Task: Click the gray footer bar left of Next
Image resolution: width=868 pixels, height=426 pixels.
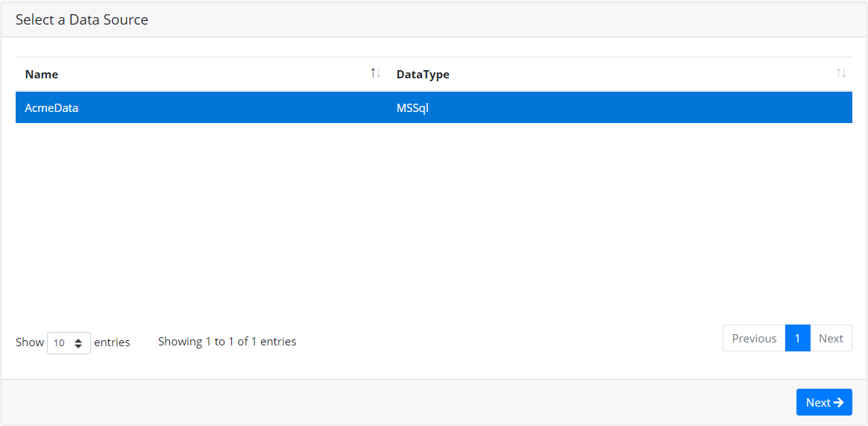Action: [x=398, y=402]
